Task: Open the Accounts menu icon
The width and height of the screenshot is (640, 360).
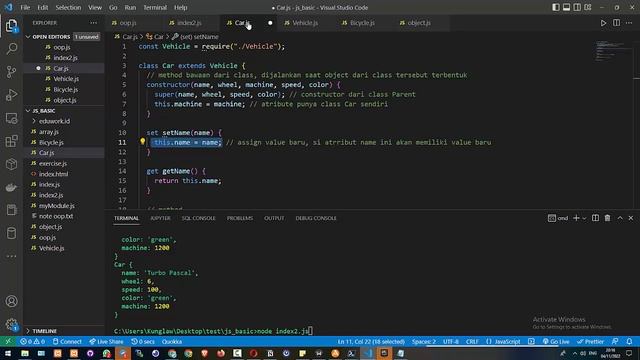Action: coord(11,301)
